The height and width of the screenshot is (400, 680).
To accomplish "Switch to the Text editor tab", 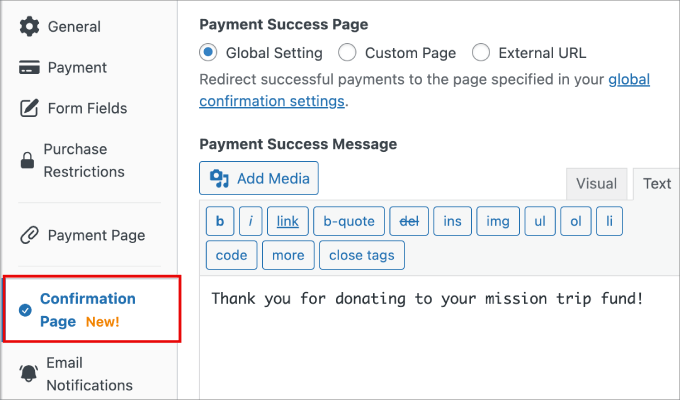I will (657, 184).
